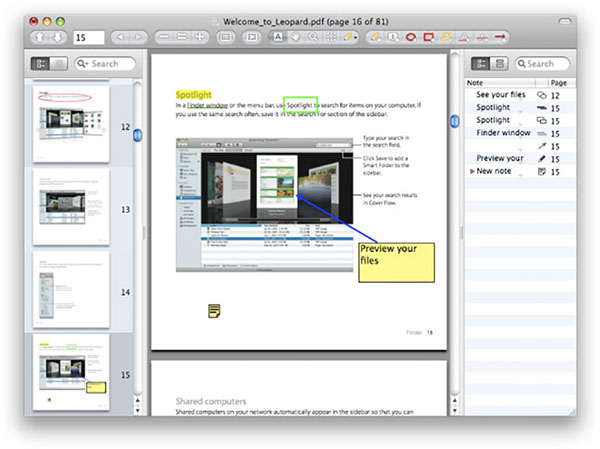
Task: Expand the 'New note' disclosure triangle
Action: tap(472, 171)
